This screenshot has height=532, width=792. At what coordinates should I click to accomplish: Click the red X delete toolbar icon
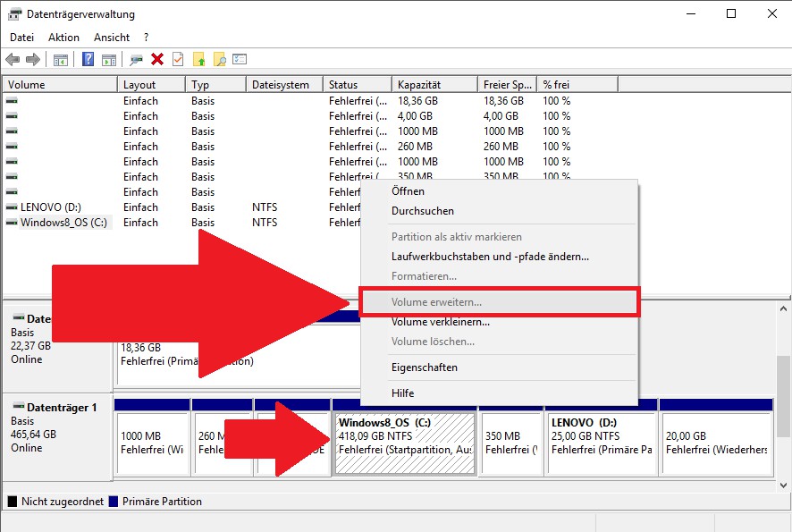(x=157, y=60)
